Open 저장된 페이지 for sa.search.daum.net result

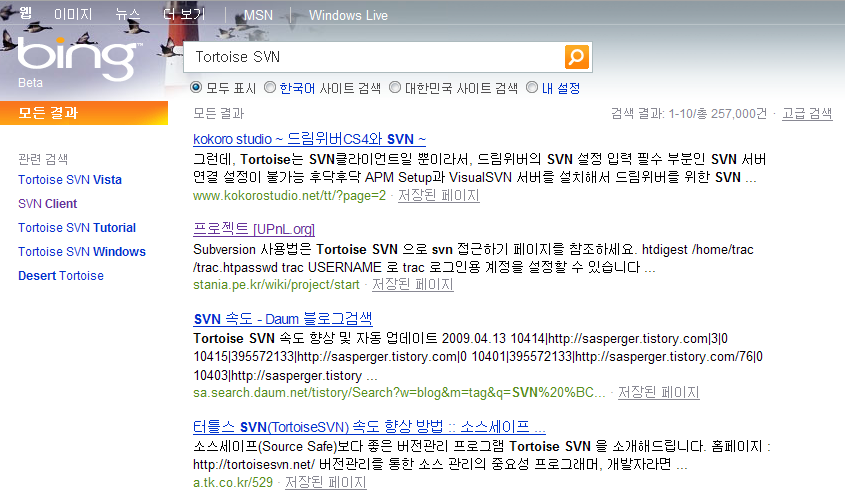coord(659,392)
